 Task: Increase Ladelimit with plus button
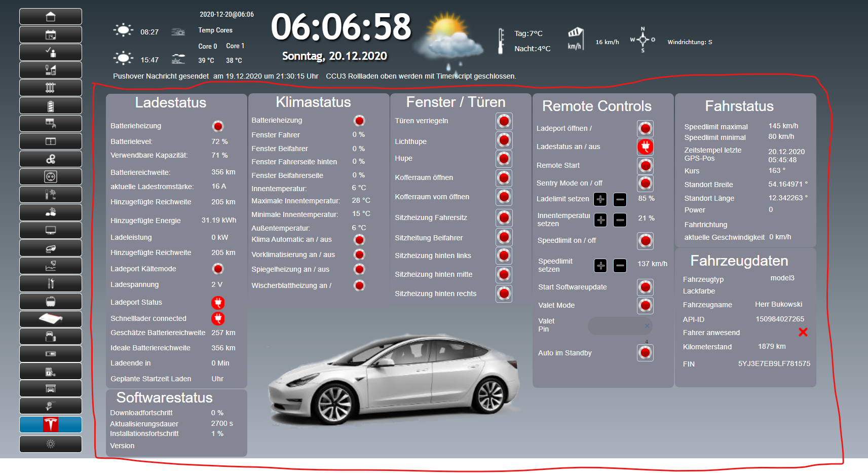pos(600,199)
